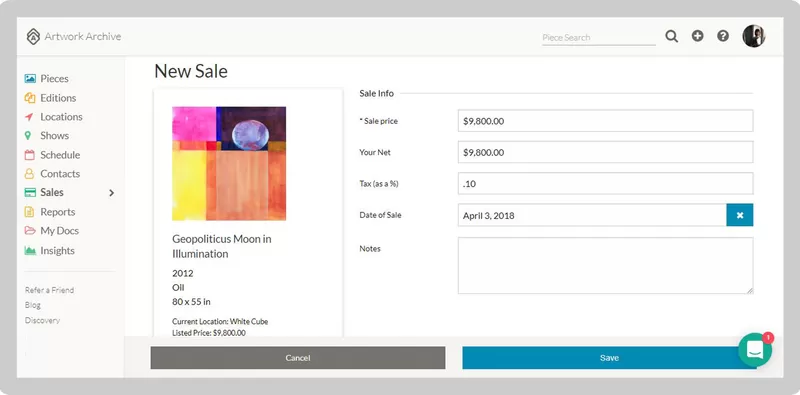Screen dimensions: 800x395
Task: Click the Artwork Archive logo icon
Action: point(33,36)
